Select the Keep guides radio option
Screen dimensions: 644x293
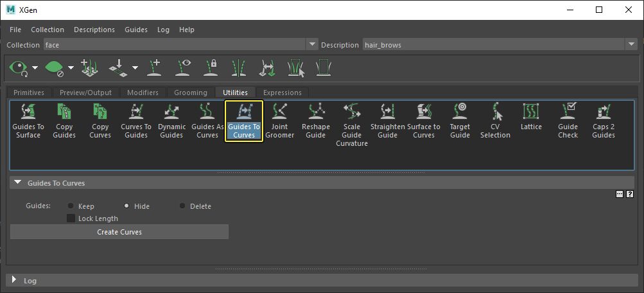(x=70, y=206)
